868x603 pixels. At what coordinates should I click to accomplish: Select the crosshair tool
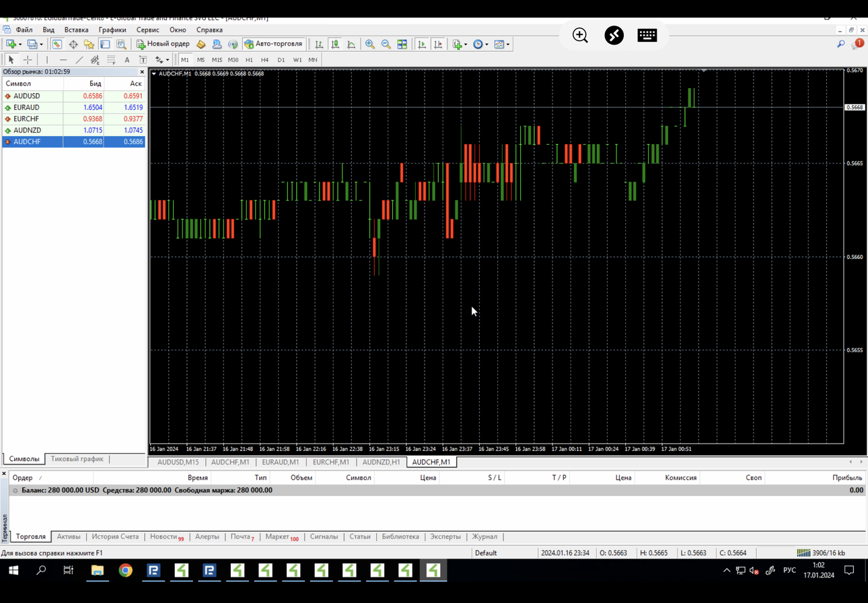tap(28, 60)
